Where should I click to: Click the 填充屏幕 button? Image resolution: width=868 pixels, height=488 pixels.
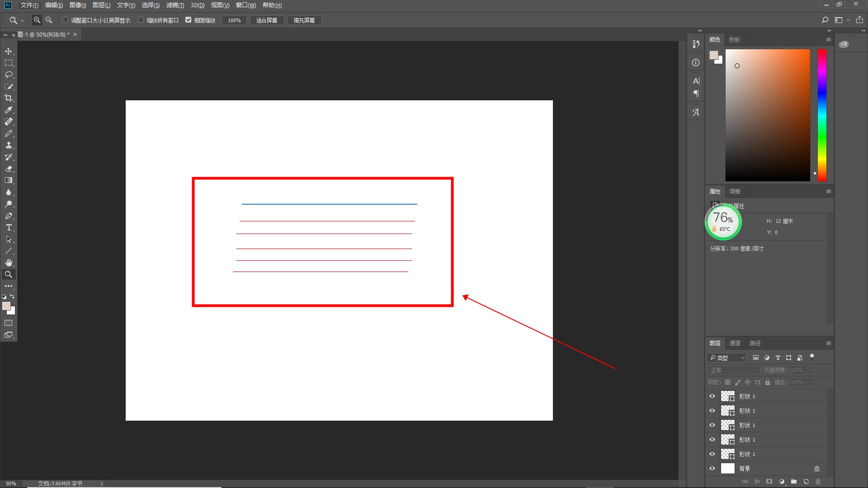(x=304, y=20)
